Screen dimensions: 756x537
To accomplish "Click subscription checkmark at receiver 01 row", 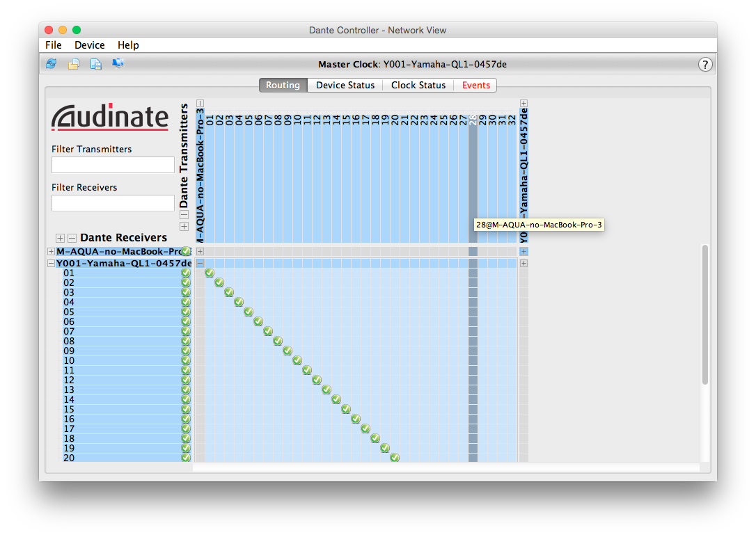I will 210,273.
